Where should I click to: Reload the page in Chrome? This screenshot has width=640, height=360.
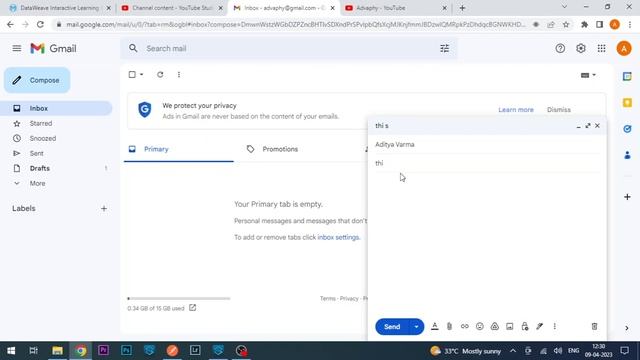tap(40, 24)
